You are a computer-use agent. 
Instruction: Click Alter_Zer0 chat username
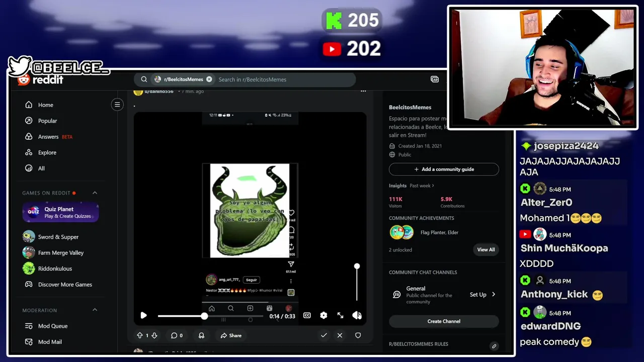point(546,203)
